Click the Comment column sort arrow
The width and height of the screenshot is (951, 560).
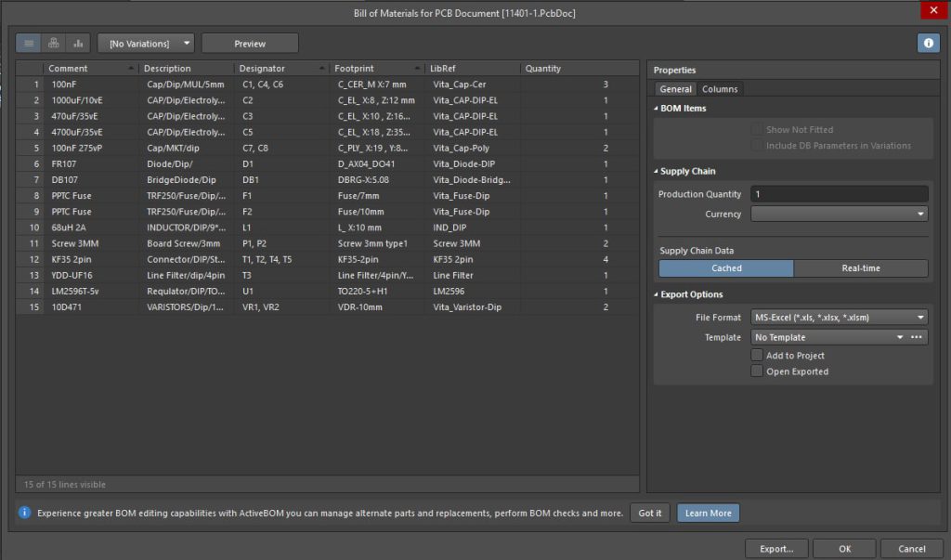pos(131,69)
